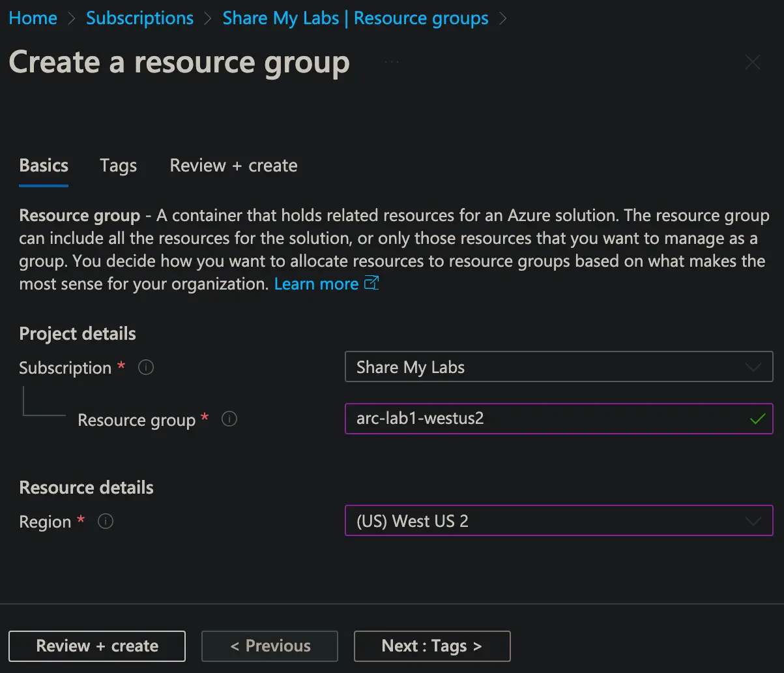
Task: Click the Subscription info icon
Action: click(147, 368)
